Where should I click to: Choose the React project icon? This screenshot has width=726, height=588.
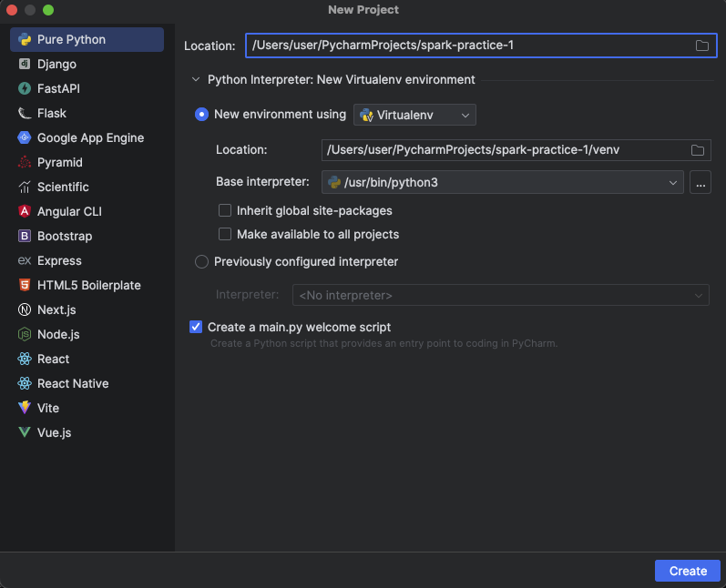pos(24,359)
